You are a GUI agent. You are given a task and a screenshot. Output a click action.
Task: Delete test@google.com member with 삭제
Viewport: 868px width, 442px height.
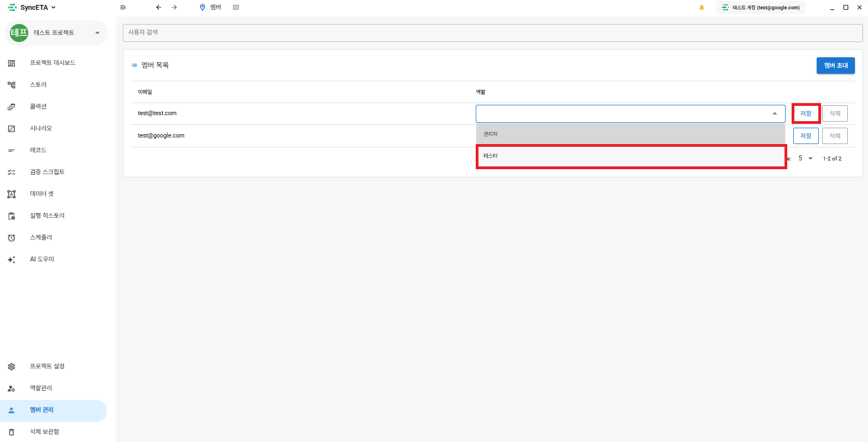[x=835, y=136]
